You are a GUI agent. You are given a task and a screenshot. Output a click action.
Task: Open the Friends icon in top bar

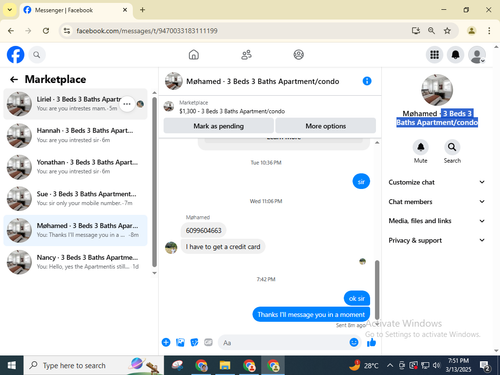coord(246,55)
